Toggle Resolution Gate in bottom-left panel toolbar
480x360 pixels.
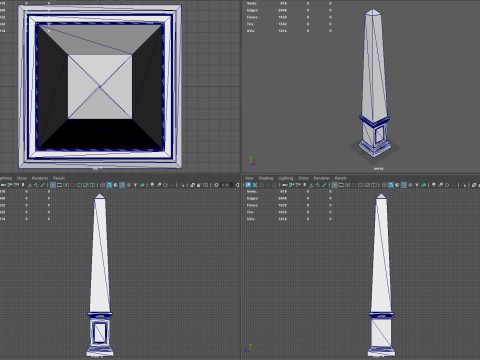[x=66, y=185]
